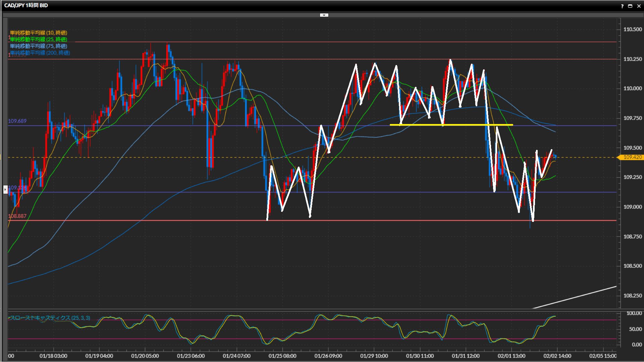Close the CAD/JPY chart window

[x=639, y=6]
